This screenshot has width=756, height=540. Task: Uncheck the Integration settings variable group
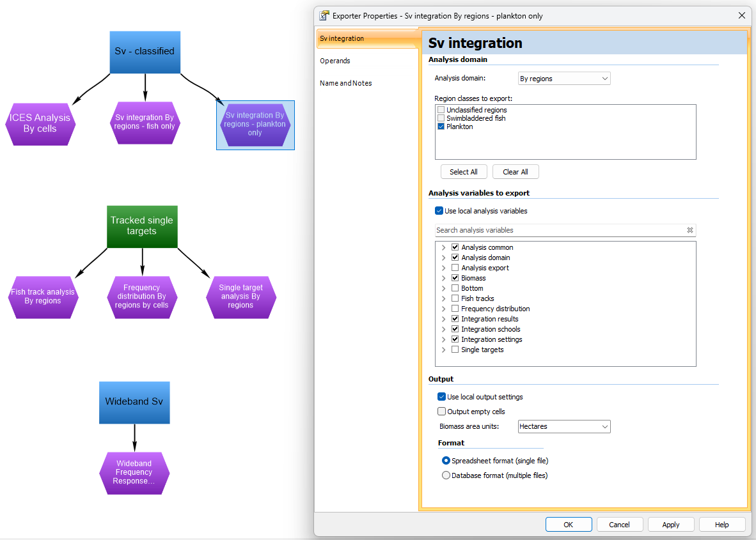coord(455,339)
